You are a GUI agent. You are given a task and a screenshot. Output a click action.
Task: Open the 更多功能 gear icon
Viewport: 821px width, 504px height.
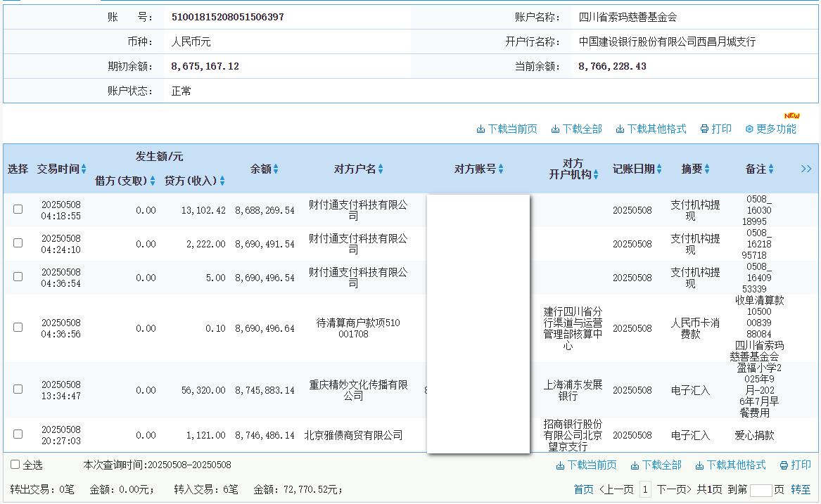pos(748,129)
